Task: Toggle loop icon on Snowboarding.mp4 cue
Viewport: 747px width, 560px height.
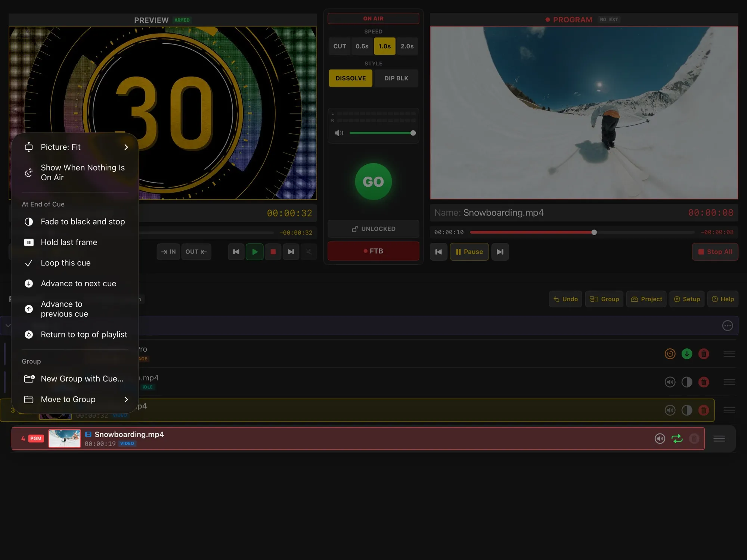Action: (x=677, y=439)
